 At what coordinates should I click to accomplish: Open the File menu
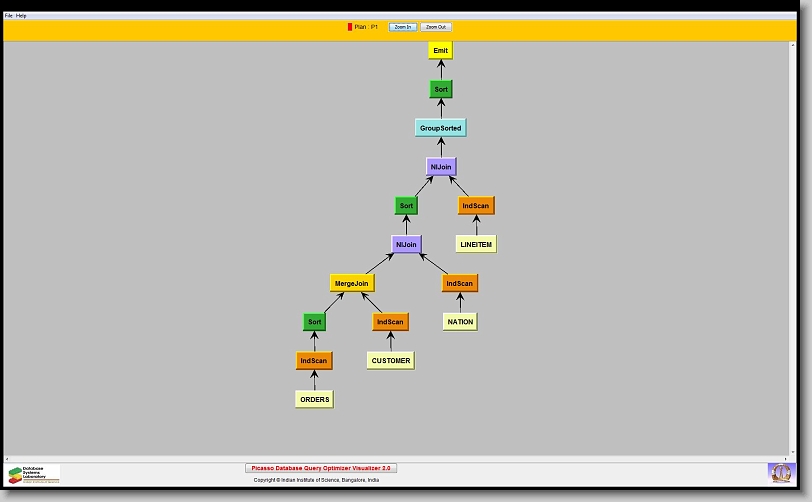[9, 16]
